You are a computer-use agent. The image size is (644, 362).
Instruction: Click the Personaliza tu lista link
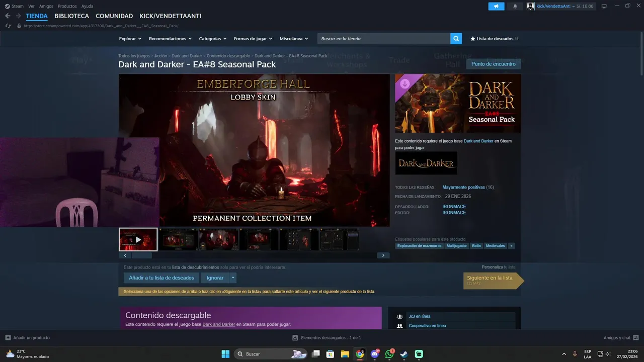tap(498, 267)
